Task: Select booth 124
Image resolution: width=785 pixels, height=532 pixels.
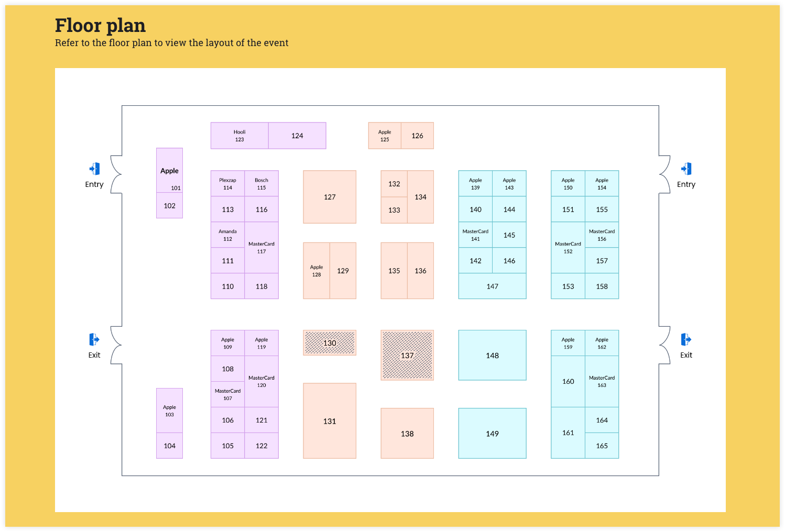Action: 297,136
